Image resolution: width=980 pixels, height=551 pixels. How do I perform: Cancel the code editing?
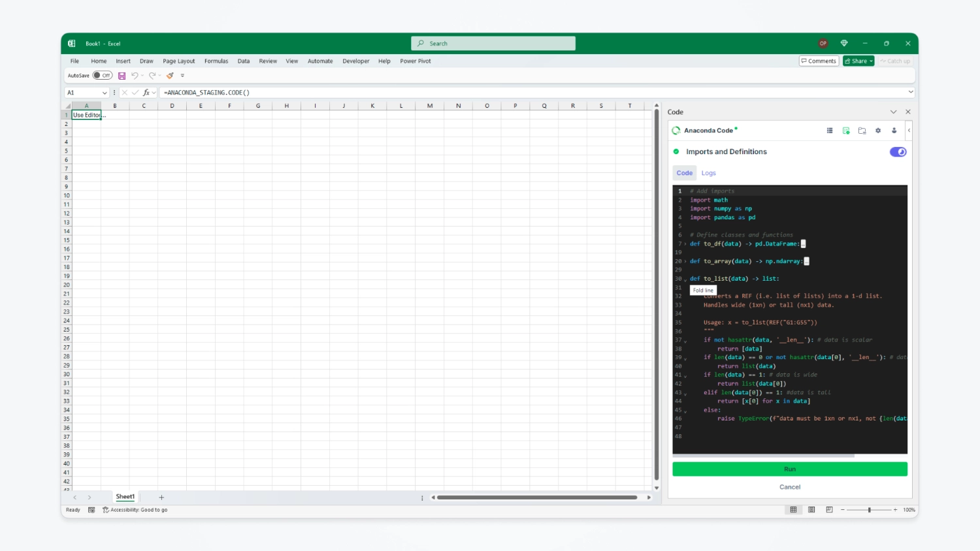[790, 487]
